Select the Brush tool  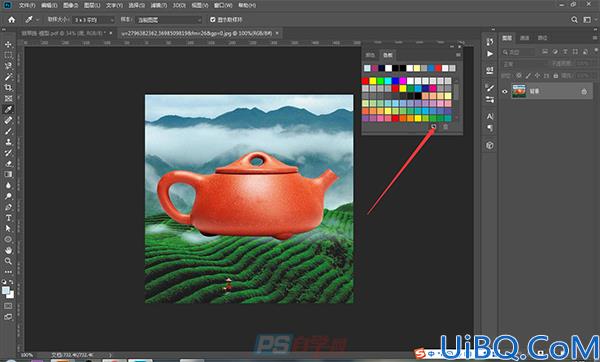pyautogui.click(x=8, y=131)
